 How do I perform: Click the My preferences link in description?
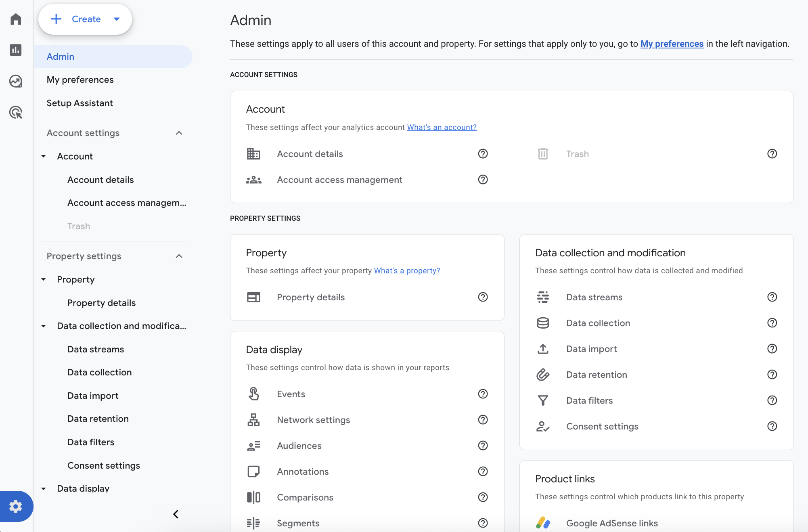(672, 44)
